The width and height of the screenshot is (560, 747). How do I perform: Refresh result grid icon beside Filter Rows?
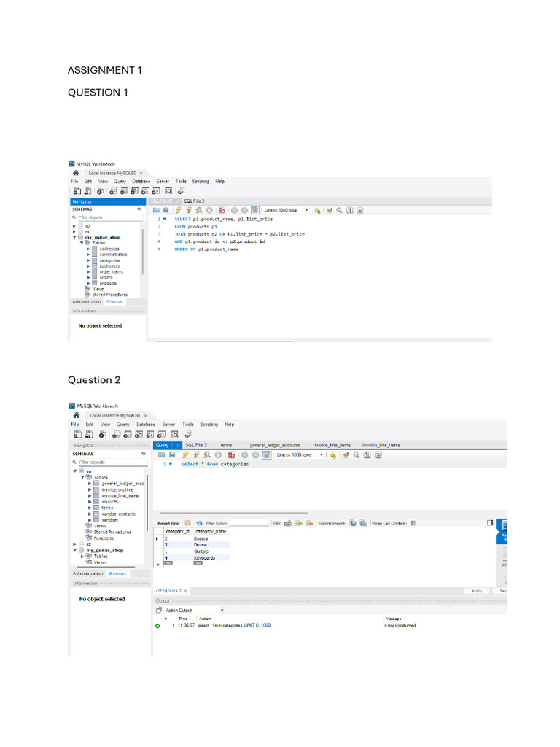200,522
